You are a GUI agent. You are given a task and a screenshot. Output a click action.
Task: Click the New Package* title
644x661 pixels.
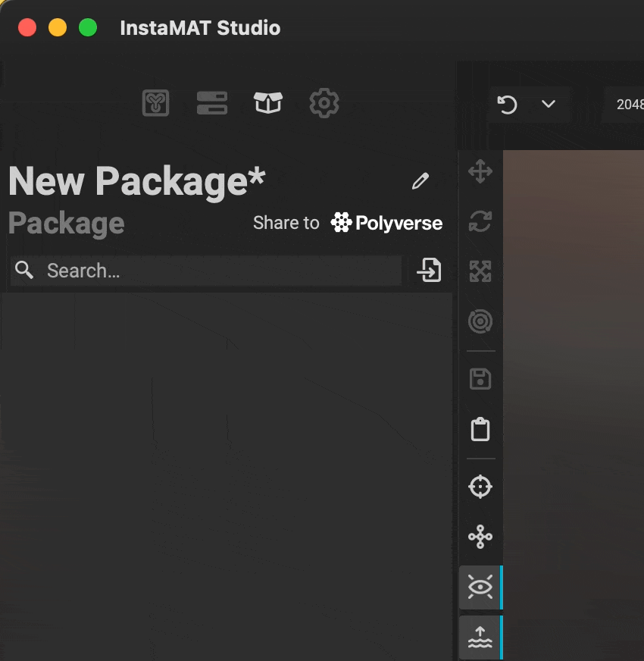[137, 181]
